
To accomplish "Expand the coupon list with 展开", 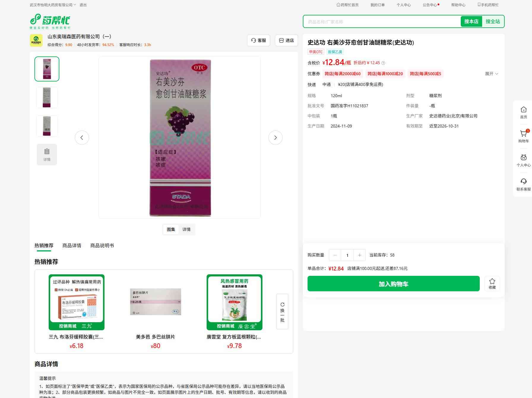I will click(x=491, y=74).
